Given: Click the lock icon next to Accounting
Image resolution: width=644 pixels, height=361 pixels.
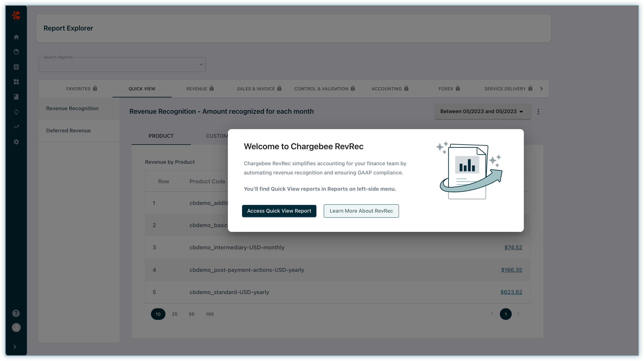Looking at the screenshot, I should click(x=406, y=88).
